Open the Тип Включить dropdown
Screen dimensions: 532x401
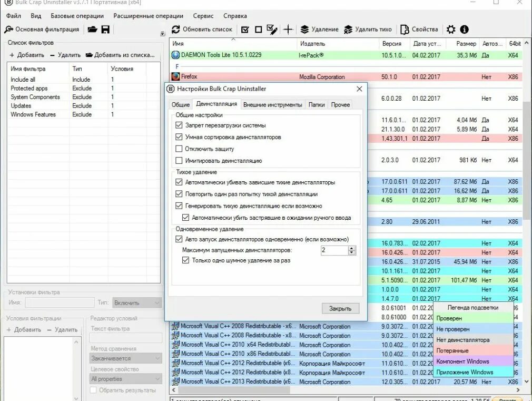point(137,303)
